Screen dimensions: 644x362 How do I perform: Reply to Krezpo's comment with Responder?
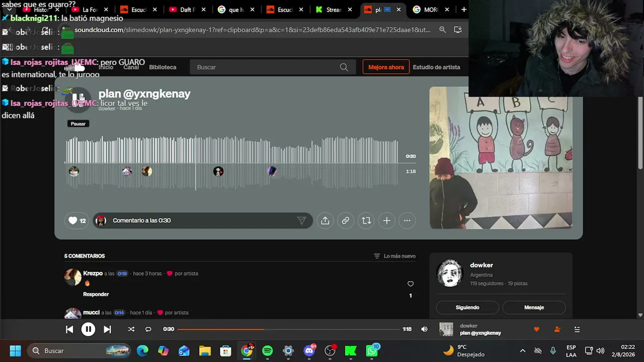[x=96, y=294]
